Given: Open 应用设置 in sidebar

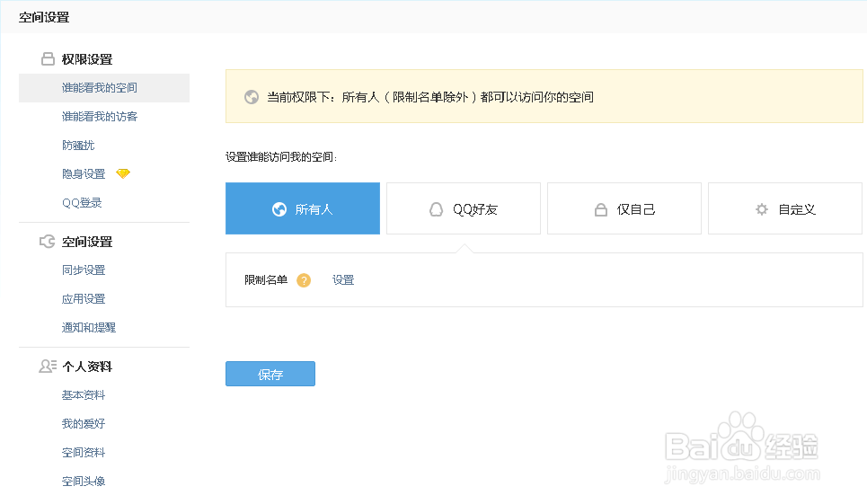Looking at the screenshot, I should point(84,299).
